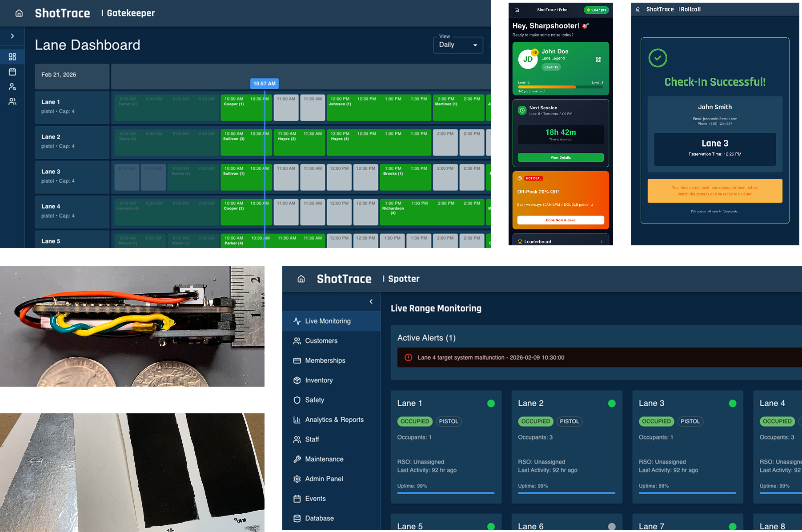Image resolution: width=802 pixels, height=532 pixels.
Task: Expand the Leaderboard row chevron
Action: pos(601,242)
